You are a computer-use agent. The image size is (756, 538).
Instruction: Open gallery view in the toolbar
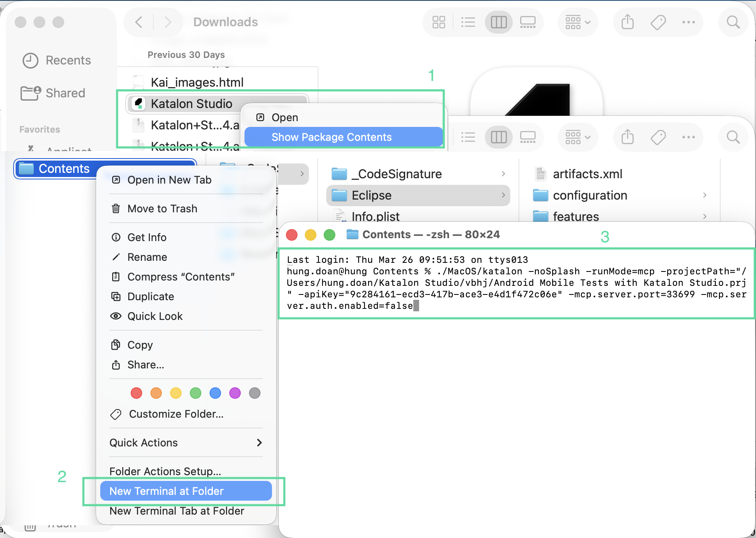click(528, 22)
